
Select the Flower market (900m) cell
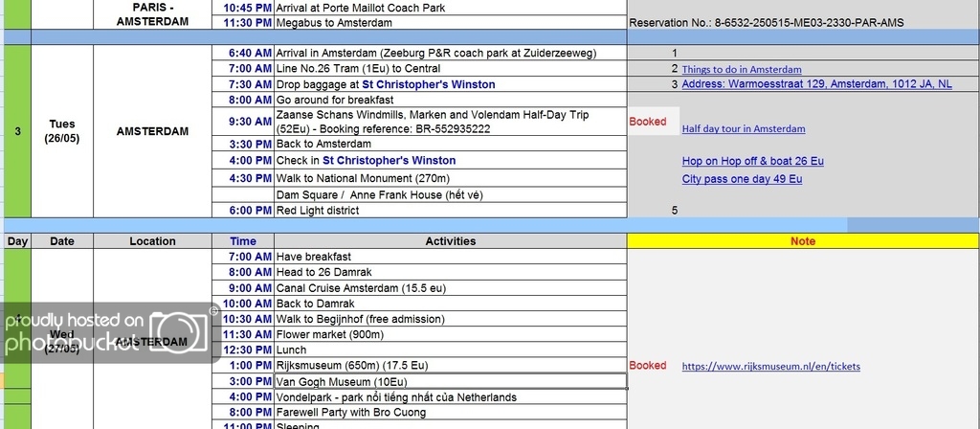(450, 334)
